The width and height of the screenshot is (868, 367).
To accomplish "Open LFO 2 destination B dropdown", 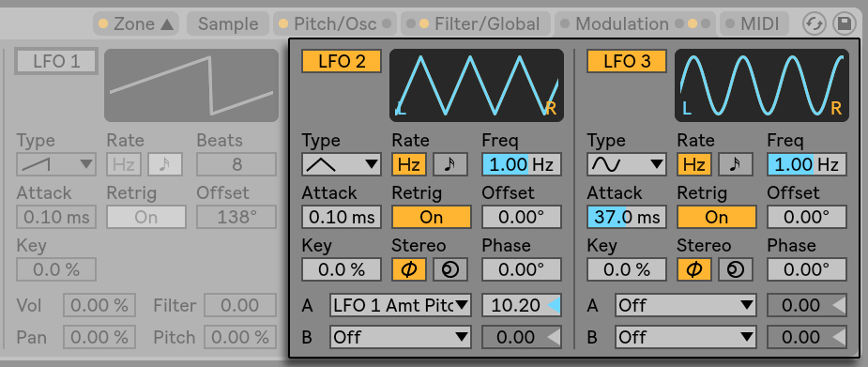I will click(x=401, y=337).
